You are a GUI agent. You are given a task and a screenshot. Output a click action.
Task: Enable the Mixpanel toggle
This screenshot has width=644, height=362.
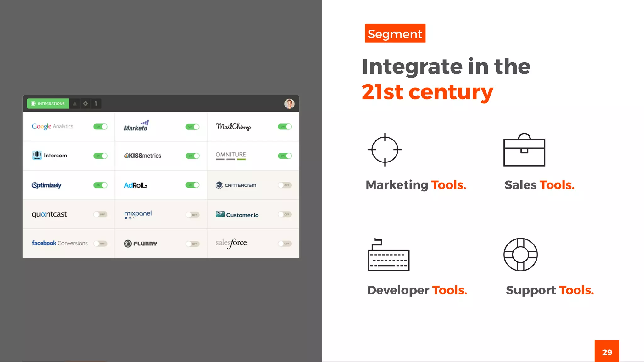(192, 215)
